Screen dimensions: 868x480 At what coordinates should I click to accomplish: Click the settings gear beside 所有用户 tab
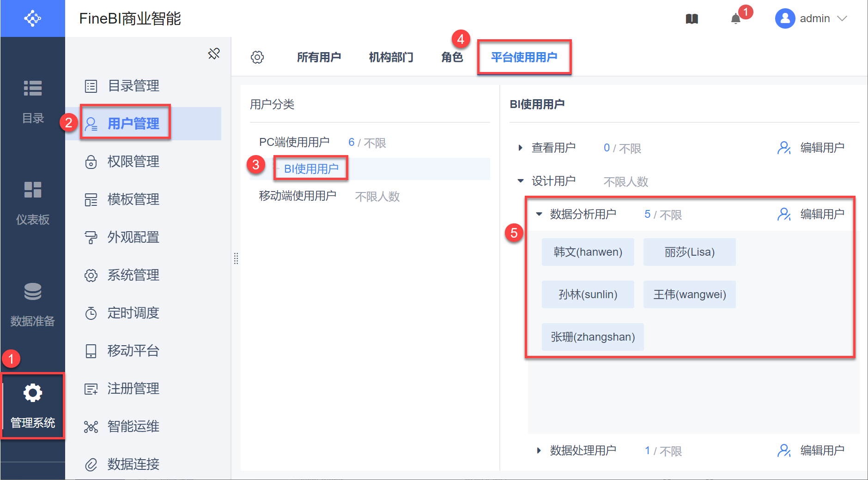[257, 57]
